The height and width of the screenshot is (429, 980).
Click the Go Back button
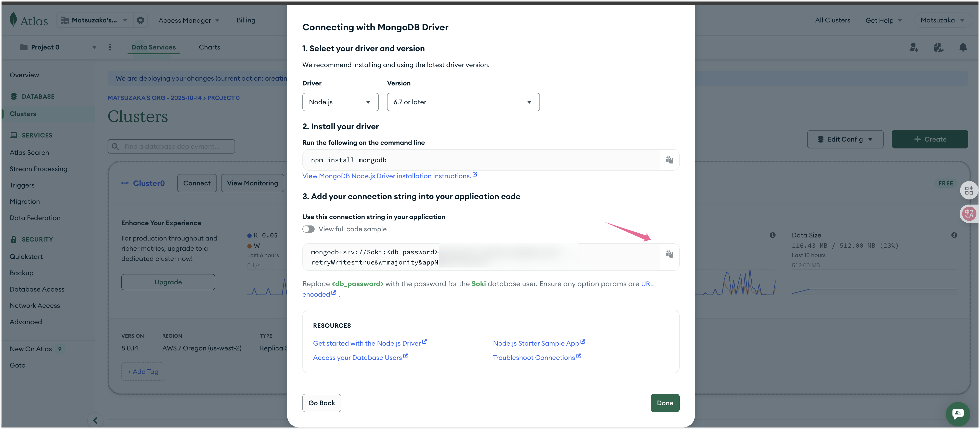point(321,403)
